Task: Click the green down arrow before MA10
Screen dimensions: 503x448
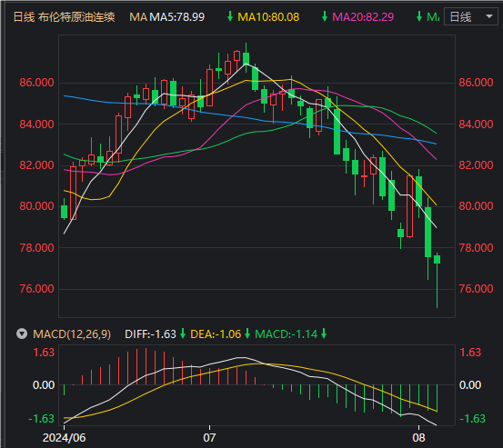Action: (230, 16)
